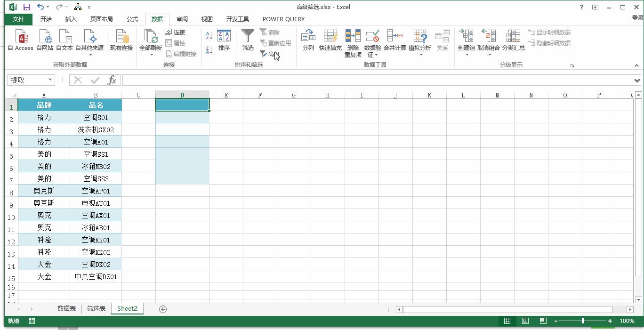Click the Select All corner of the grid
Viewport: 644px width, 330px height.
point(11,95)
